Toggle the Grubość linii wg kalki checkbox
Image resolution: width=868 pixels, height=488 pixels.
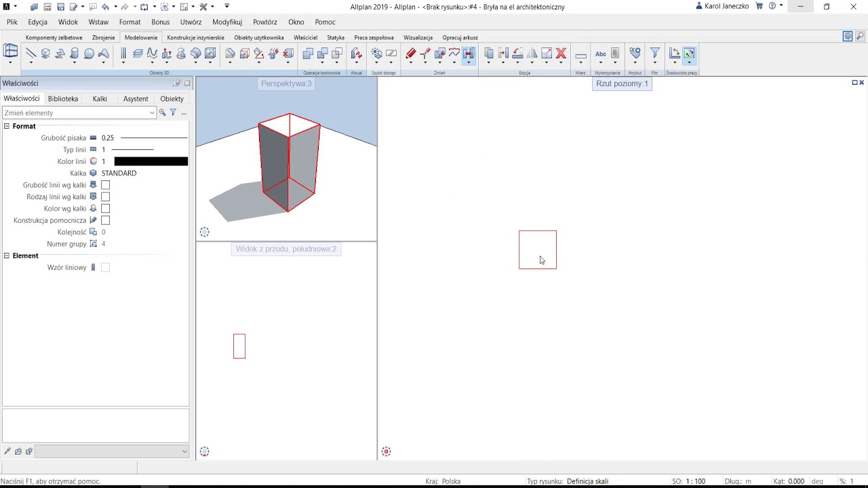tap(105, 185)
